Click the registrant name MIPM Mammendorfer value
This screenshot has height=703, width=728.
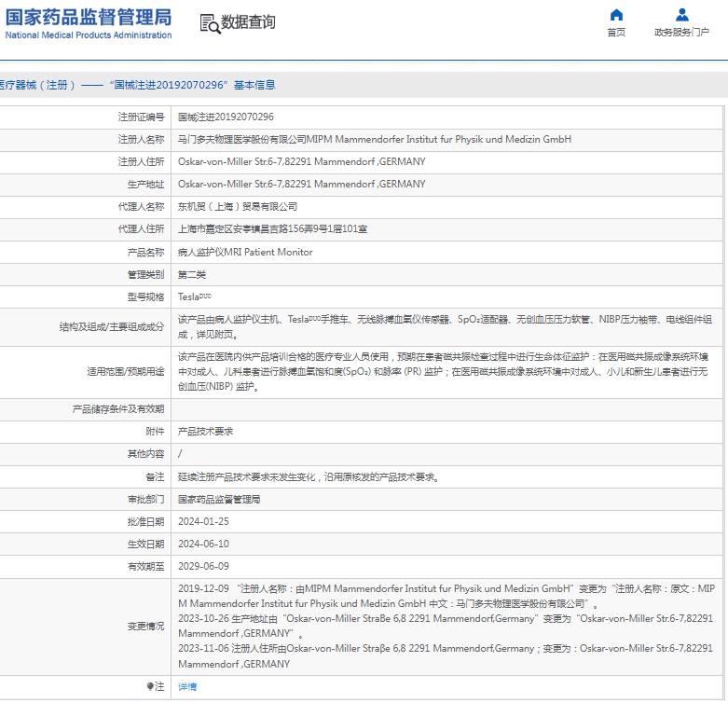pos(375,139)
